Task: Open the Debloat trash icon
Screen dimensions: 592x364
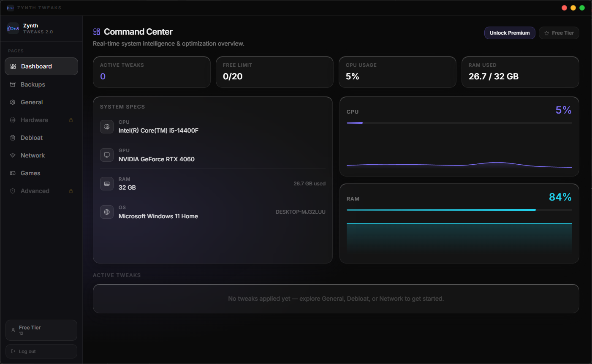Action: pyautogui.click(x=13, y=137)
